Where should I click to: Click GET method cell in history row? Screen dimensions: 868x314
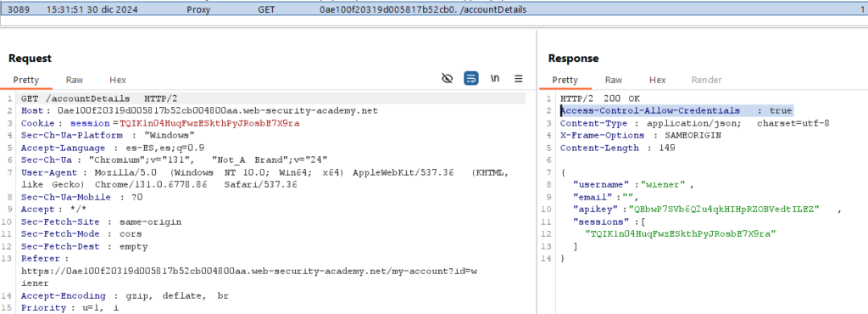tap(265, 9)
